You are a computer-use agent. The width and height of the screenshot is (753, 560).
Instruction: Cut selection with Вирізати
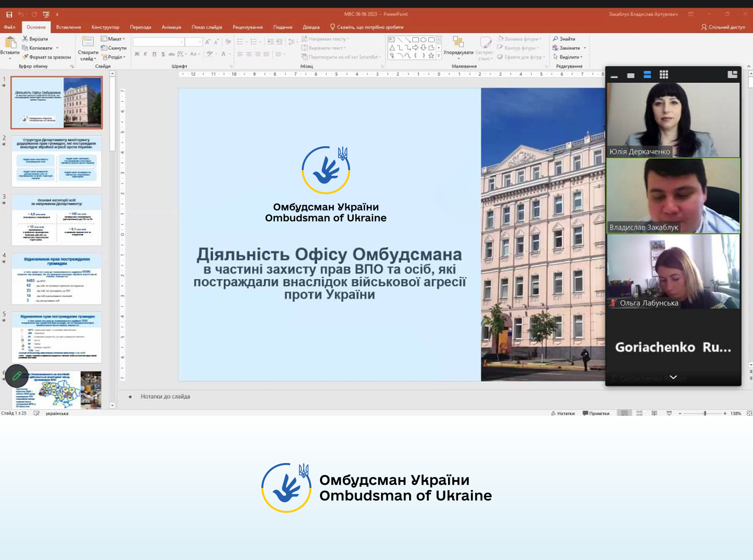[35, 39]
